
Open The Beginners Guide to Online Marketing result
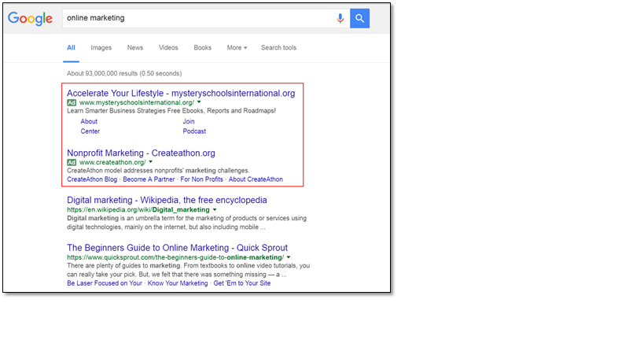pyautogui.click(x=177, y=248)
